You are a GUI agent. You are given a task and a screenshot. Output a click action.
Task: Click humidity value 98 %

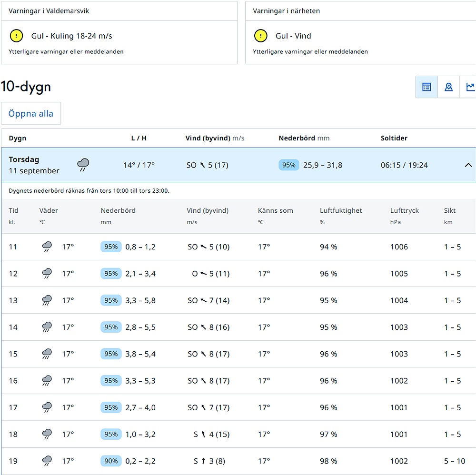click(x=328, y=461)
